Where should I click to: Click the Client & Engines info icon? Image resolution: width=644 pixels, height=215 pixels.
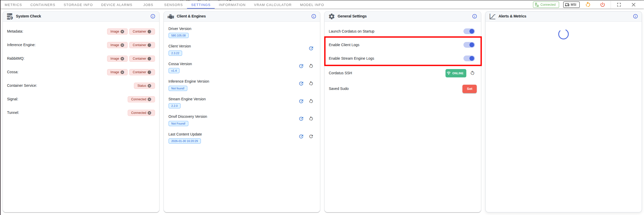tap(314, 16)
